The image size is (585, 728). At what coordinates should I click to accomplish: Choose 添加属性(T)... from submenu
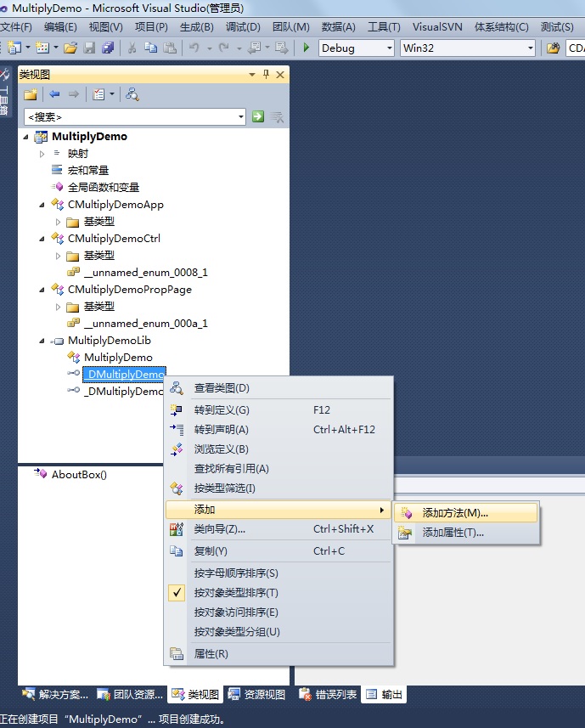[x=466, y=533]
